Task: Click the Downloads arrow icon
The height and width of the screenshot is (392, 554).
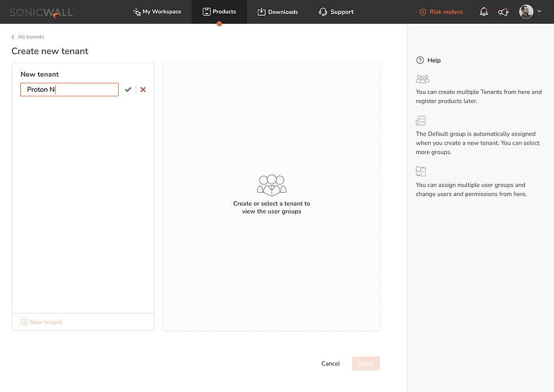Action: [261, 12]
